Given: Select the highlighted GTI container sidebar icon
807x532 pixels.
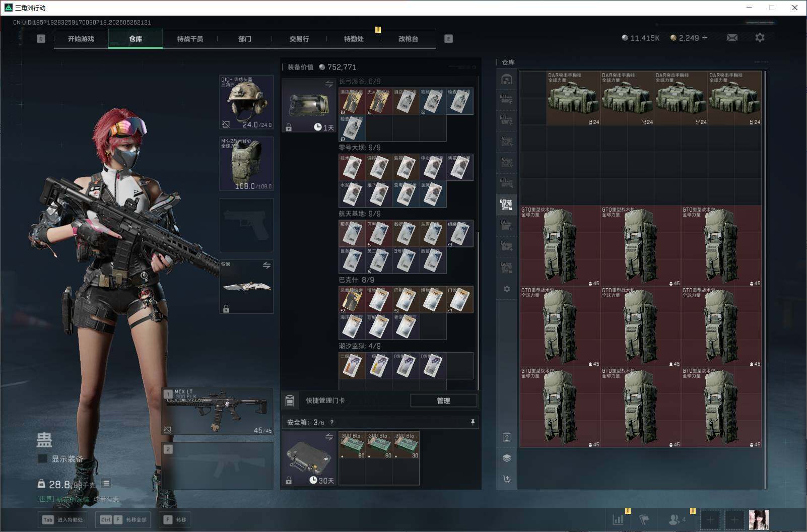Looking at the screenshot, I should [x=506, y=205].
